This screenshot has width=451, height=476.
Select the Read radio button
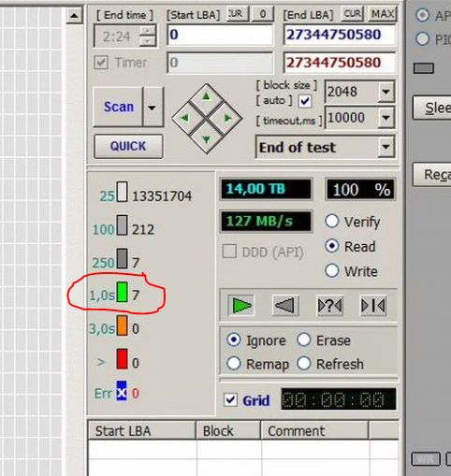(x=331, y=246)
